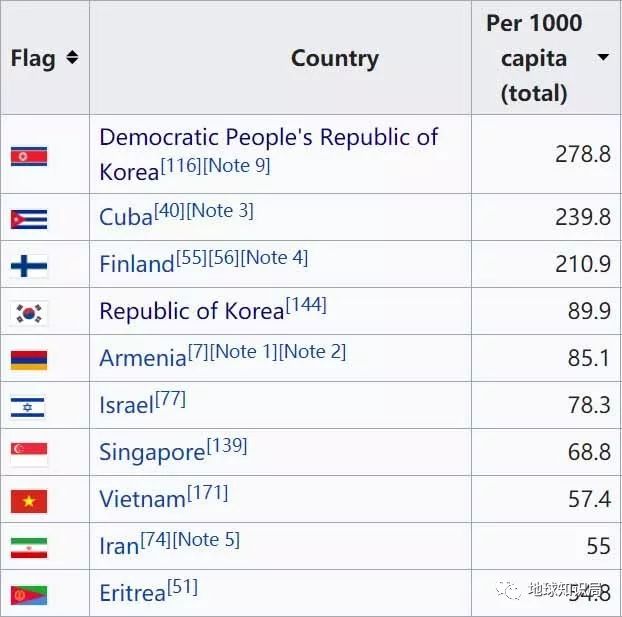Click the Finland flag icon
Viewport: 622px width, 617px height.
(29, 265)
